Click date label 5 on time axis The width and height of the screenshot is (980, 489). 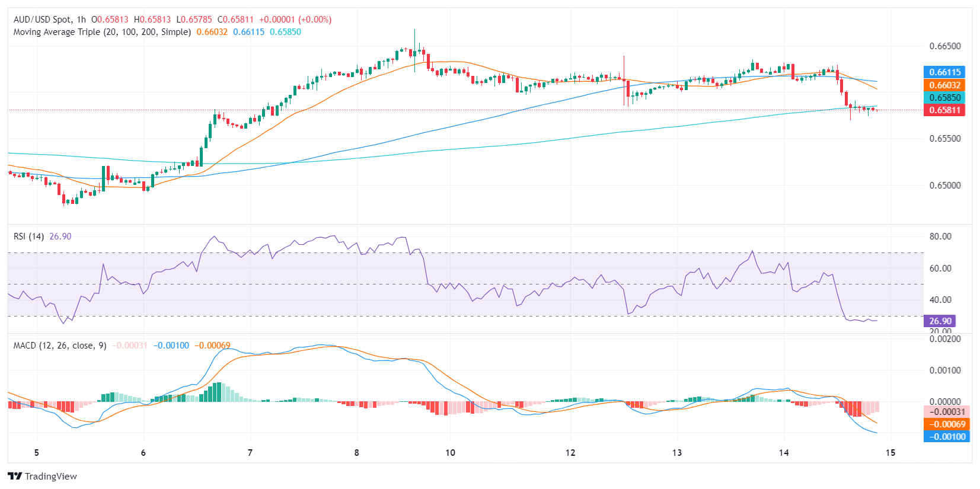pyautogui.click(x=37, y=453)
